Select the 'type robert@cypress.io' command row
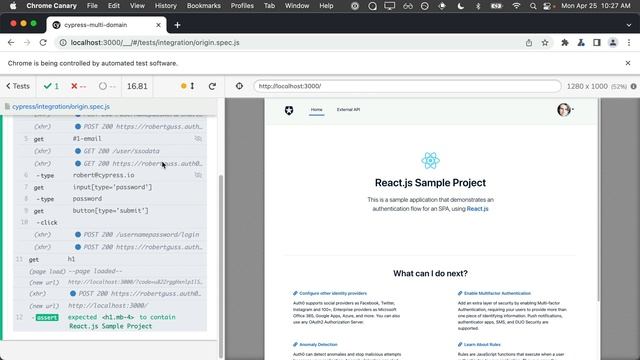 click(x=110, y=175)
